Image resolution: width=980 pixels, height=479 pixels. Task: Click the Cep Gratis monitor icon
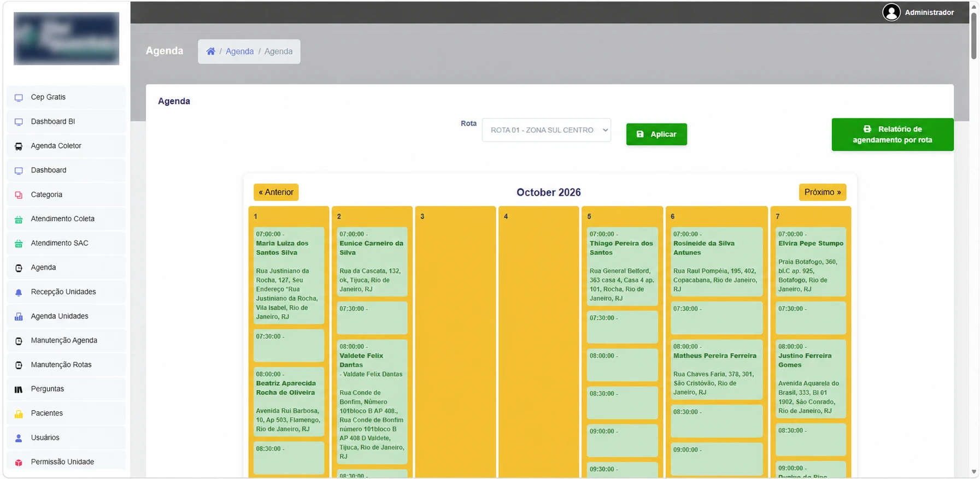(x=19, y=98)
